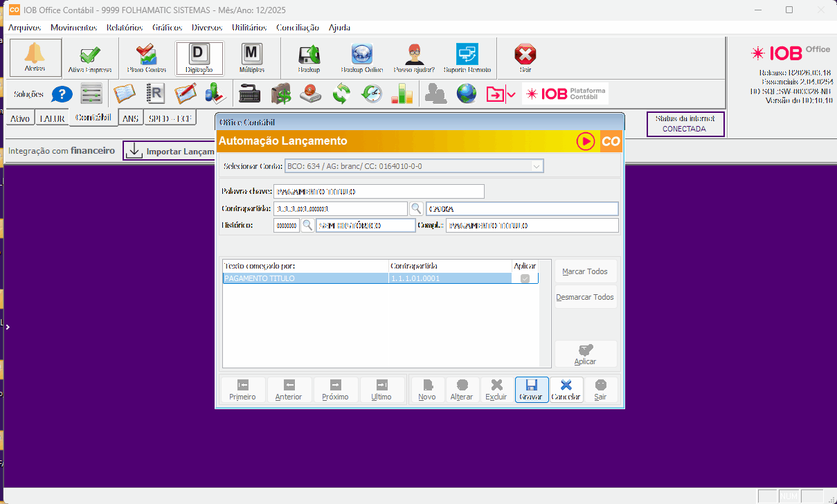837x504 pixels.
Task: Save with the Gravar button
Action: (x=531, y=390)
